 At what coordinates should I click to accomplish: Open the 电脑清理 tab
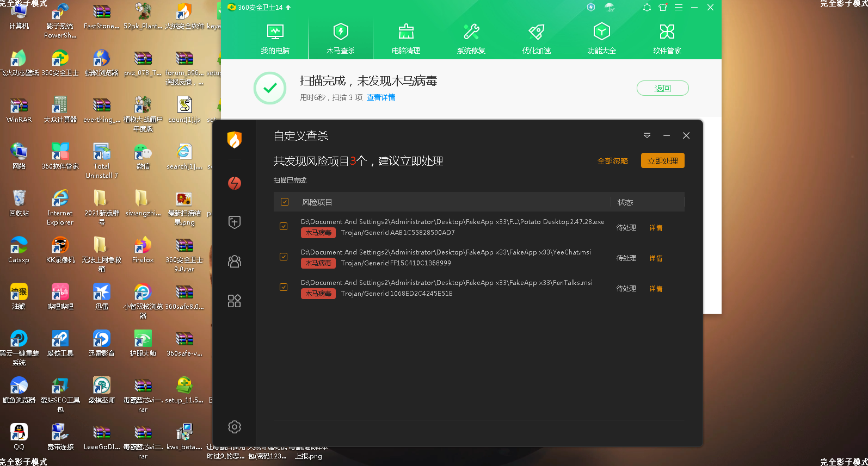point(406,39)
